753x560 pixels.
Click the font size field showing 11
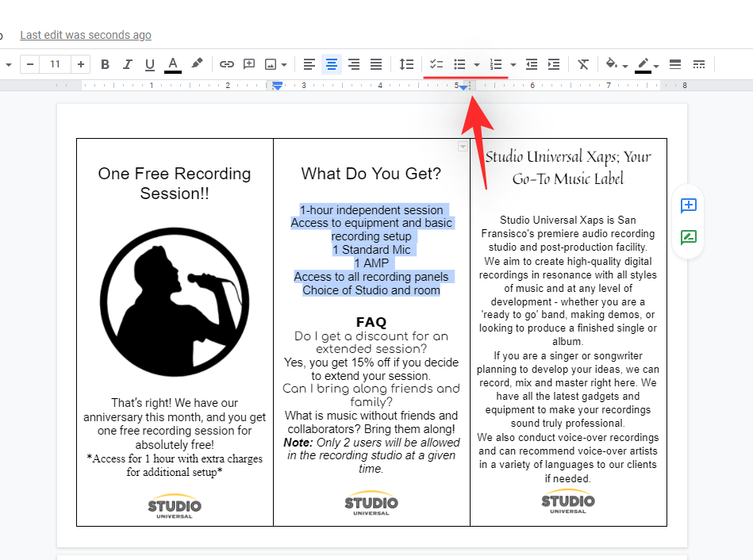tap(55, 64)
